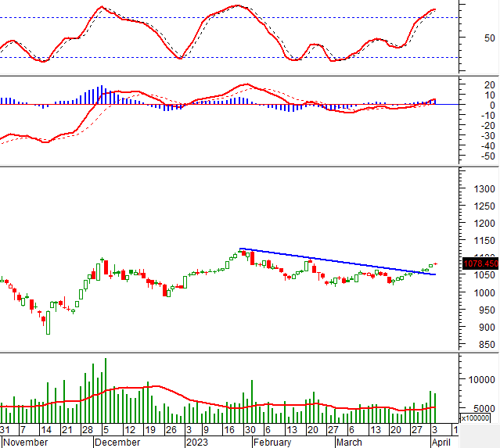Click the 1300 price axis label
This screenshot has width=500, height=448.
coord(487,189)
